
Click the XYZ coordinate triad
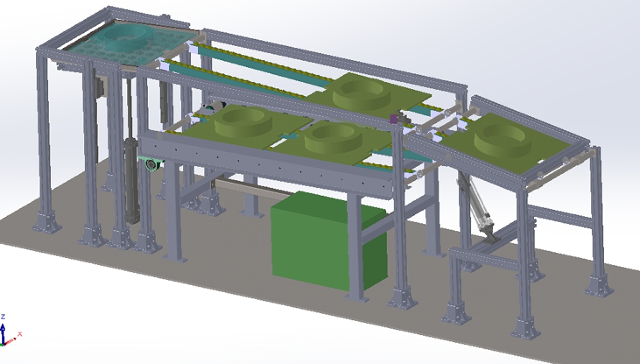10,331
